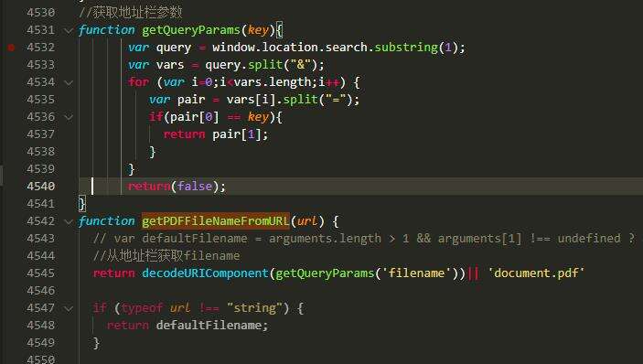Screen dimensions: 643x364
Task: Place cursor on highlighted getPDFFileNameFromURL name
Action: (x=216, y=221)
